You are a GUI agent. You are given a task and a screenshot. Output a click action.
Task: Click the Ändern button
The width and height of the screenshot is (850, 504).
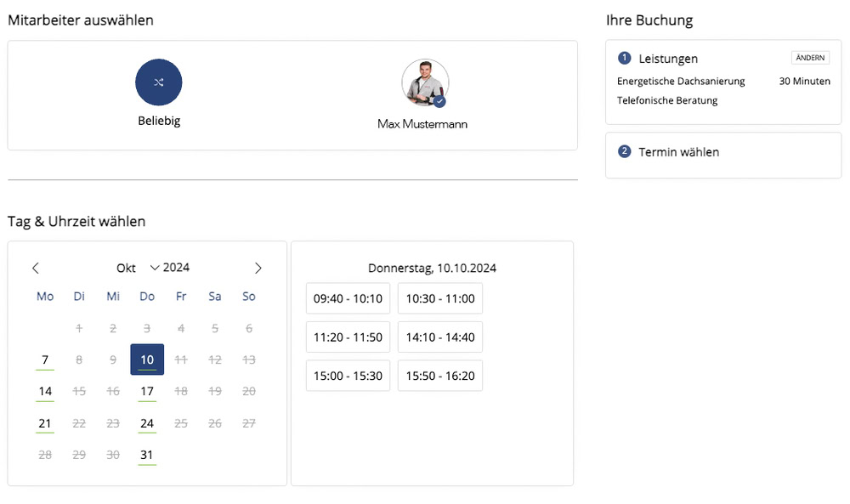pos(809,58)
